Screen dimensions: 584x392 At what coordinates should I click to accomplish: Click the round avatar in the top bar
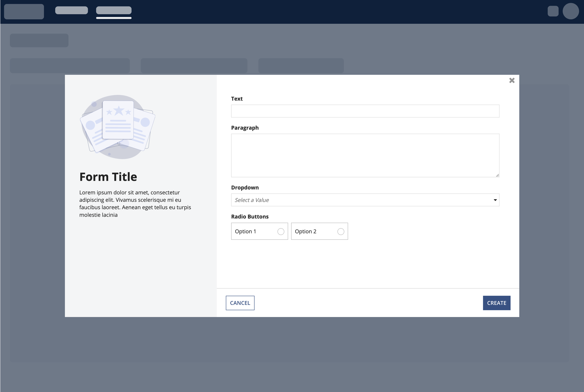tap(571, 11)
